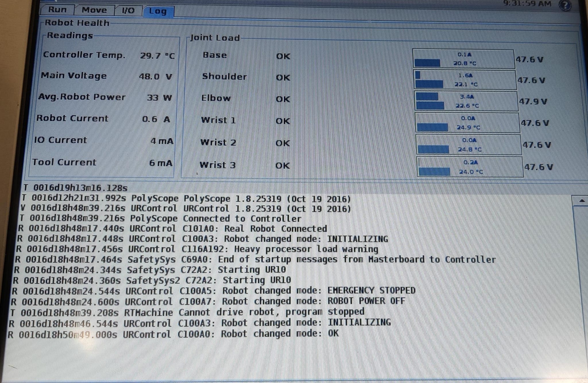
Task: Open the Move tab
Action: [94, 10]
